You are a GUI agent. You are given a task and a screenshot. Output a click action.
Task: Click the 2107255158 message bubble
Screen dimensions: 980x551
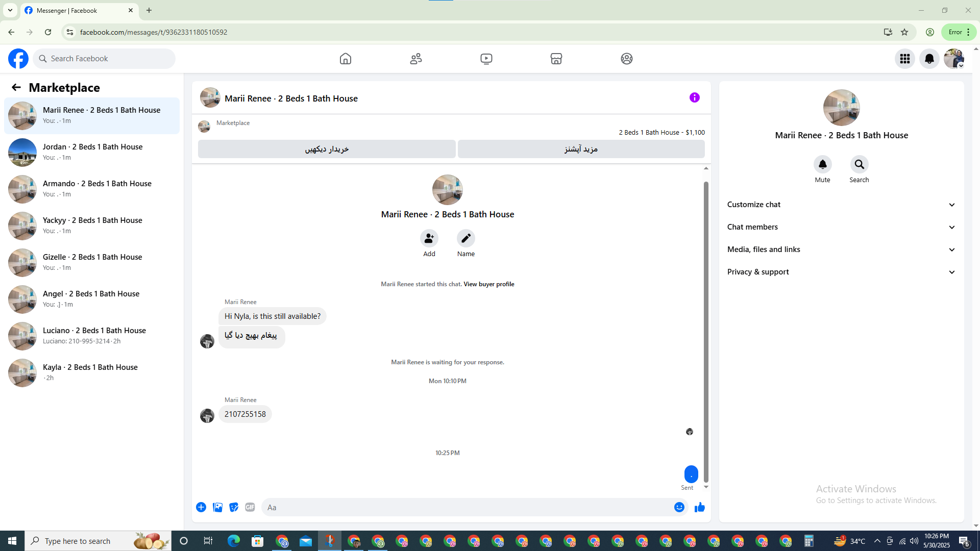[245, 414]
